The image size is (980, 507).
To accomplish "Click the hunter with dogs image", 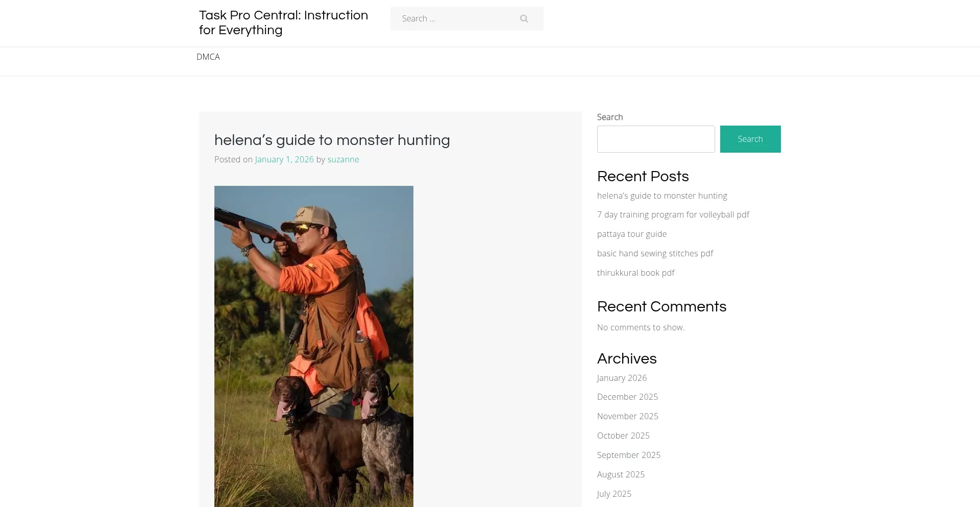I will (313, 346).
